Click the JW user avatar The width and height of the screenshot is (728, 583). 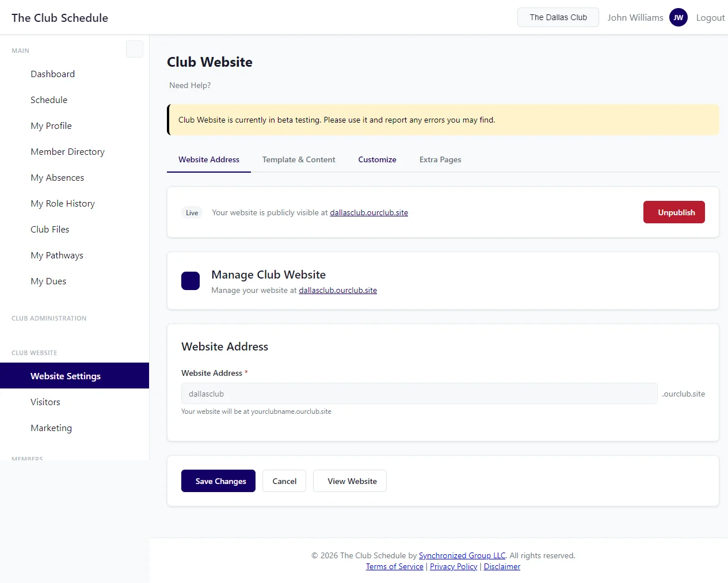(x=678, y=17)
